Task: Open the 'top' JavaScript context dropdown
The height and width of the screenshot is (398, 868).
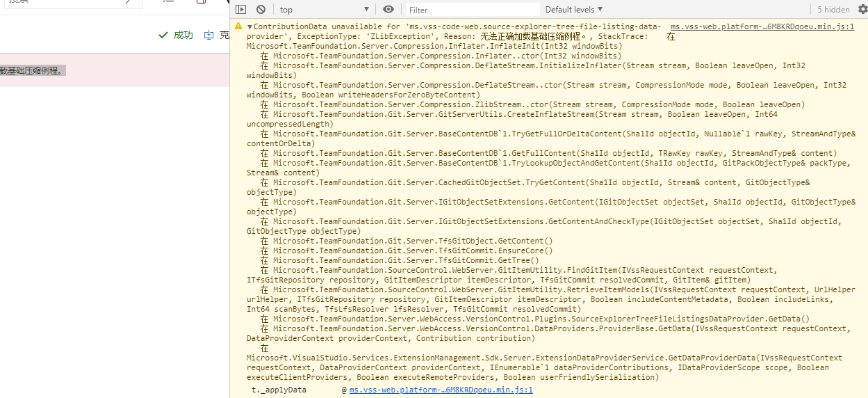Action: 323,9
